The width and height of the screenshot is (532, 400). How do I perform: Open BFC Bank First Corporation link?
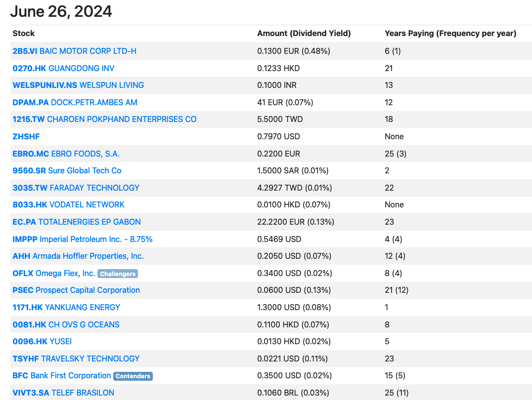(x=62, y=376)
